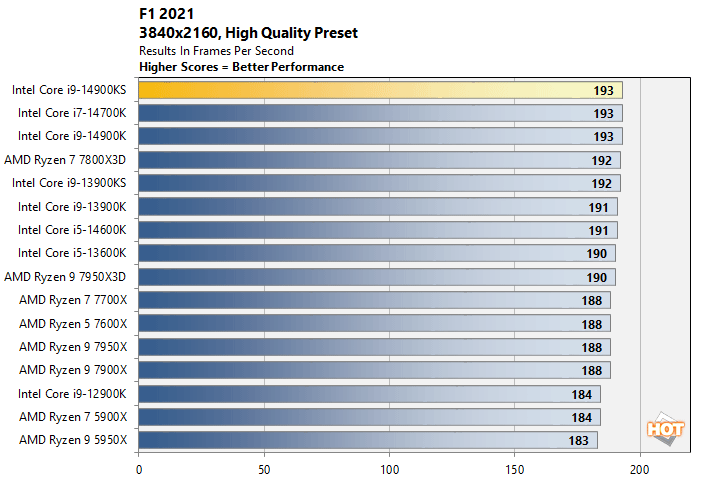This screenshot has width=708, height=481.
Task: Click the 191 score for Core i5-14600K
Action: 598,231
